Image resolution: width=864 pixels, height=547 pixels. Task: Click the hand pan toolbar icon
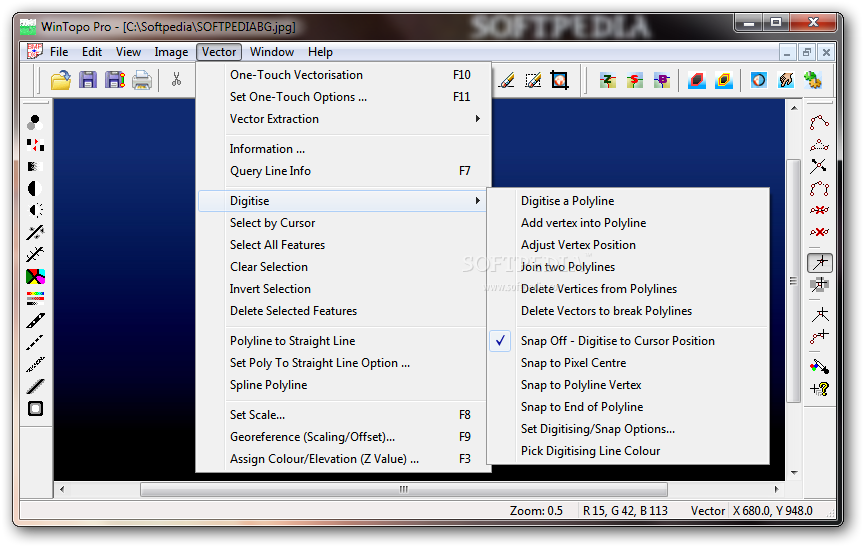tap(786, 80)
